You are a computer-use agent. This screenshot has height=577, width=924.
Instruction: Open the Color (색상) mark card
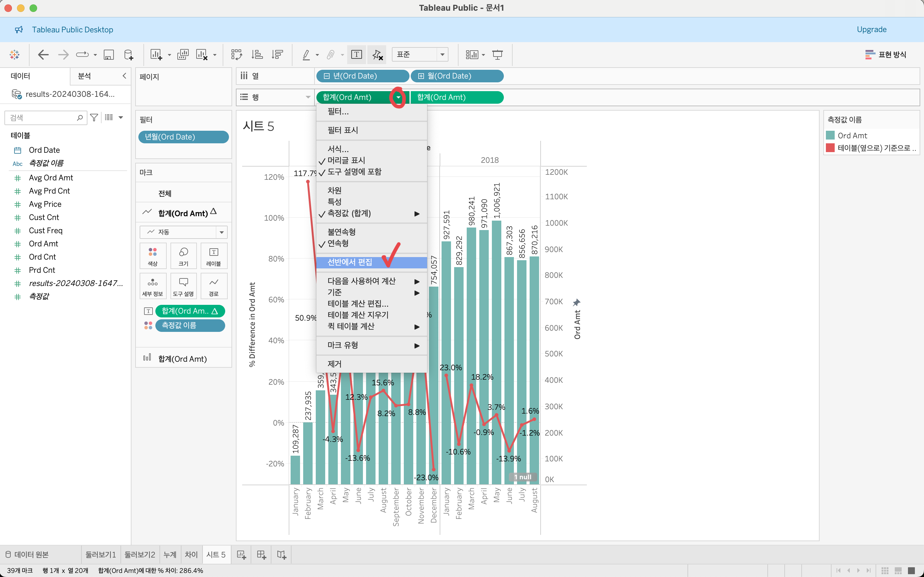pos(153,256)
